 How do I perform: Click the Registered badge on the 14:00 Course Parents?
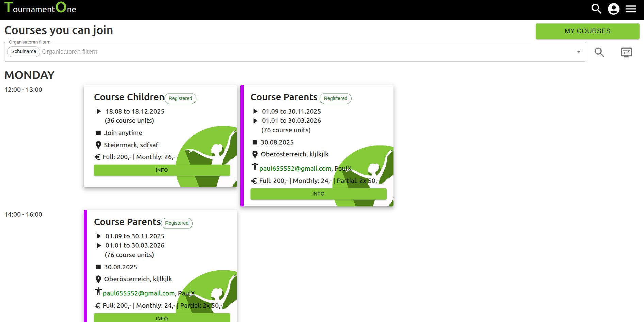click(x=177, y=223)
